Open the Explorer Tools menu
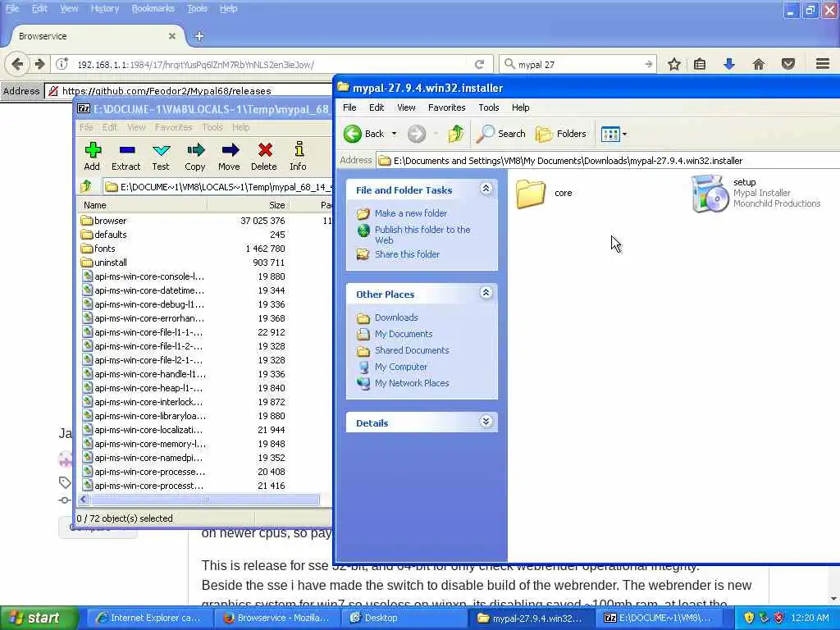The height and width of the screenshot is (630, 840). [489, 107]
